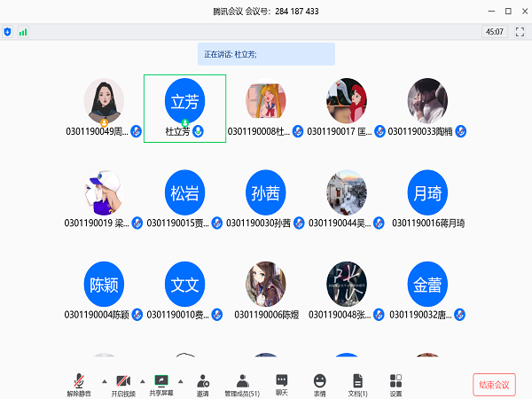Click the unmute microphone icon (解除静音)

pos(79,379)
